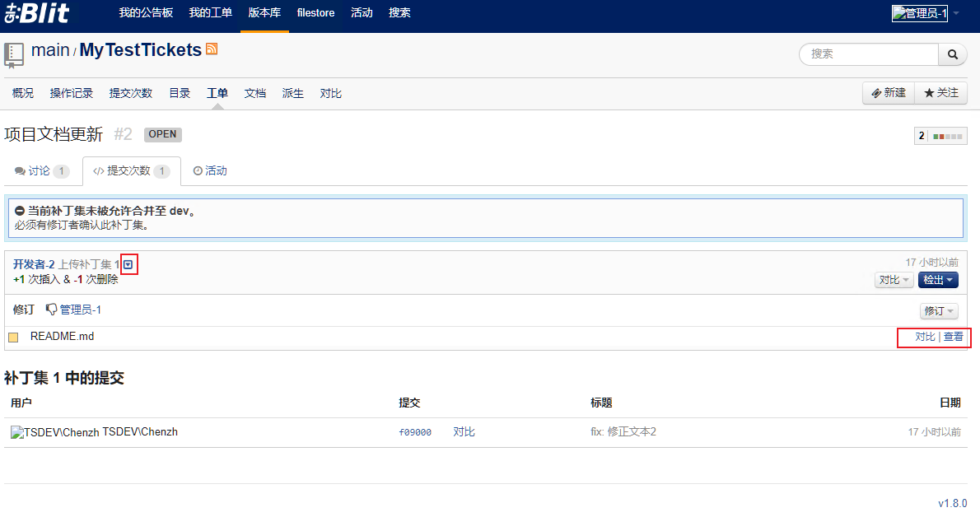Open the 对比 dropdown for patchset 1
The height and width of the screenshot is (517, 980).
pyautogui.click(x=894, y=280)
